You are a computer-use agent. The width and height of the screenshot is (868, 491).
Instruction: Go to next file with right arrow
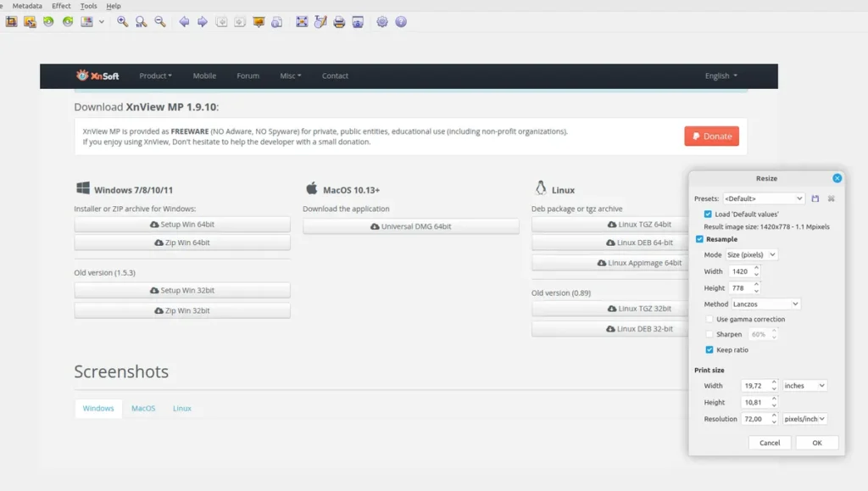tap(203, 21)
